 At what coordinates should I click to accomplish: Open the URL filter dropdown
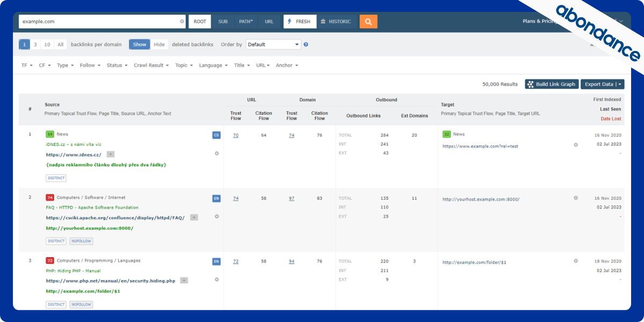[263, 65]
